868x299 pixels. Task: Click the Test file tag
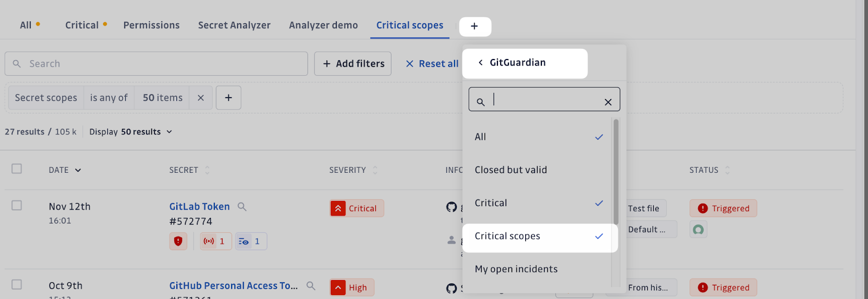643,209
